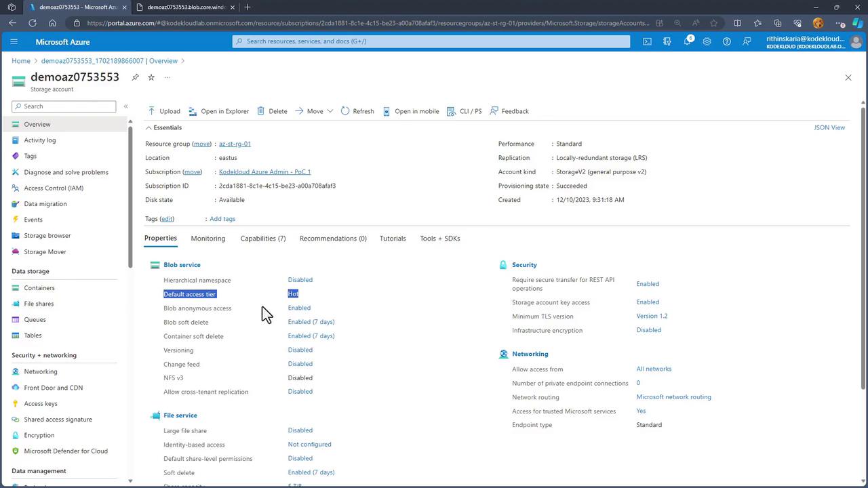Add storage account to favorites star
This screenshot has width=868, height=488.
(x=151, y=77)
